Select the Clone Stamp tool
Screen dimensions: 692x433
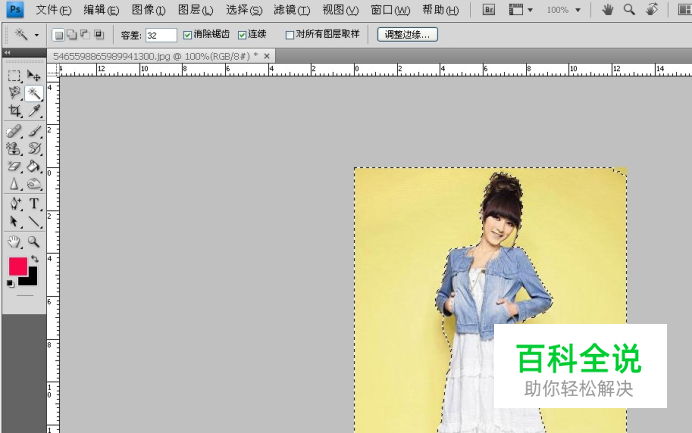click(x=14, y=149)
